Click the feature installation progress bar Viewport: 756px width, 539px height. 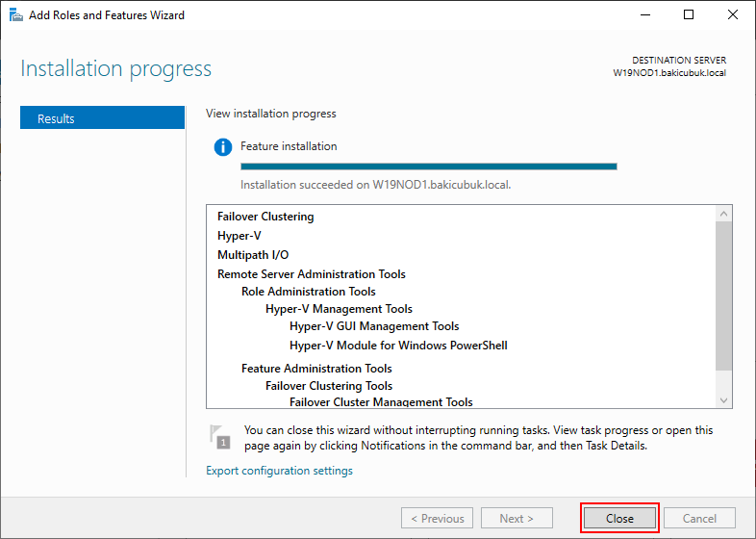[429, 167]
